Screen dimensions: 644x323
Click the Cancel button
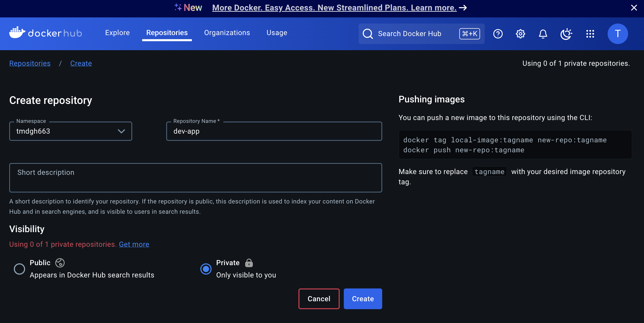coord(319,299)
